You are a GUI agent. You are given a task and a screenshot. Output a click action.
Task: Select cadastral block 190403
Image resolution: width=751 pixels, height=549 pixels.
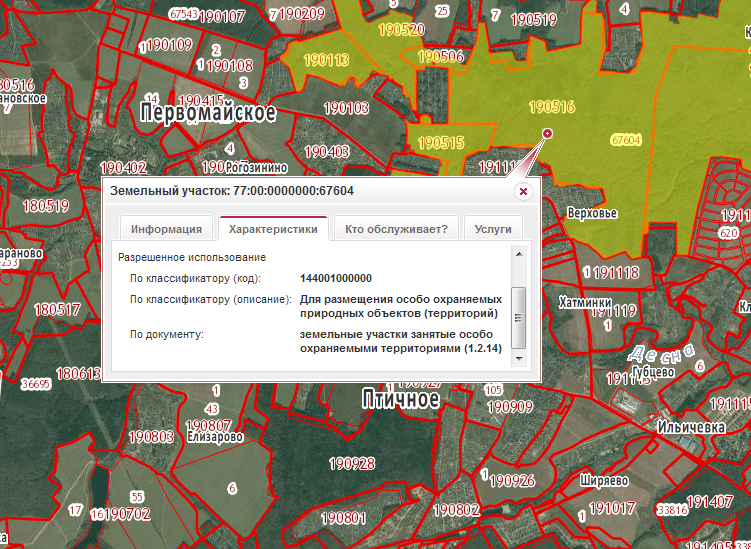tap(327, 152)
